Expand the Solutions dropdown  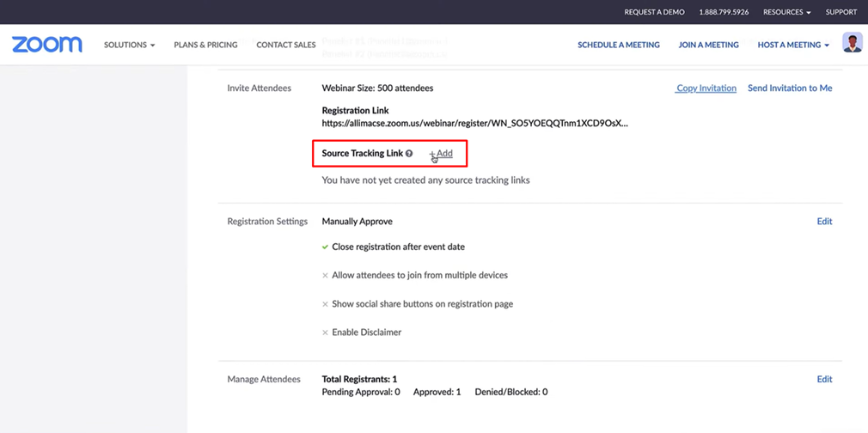129,45
